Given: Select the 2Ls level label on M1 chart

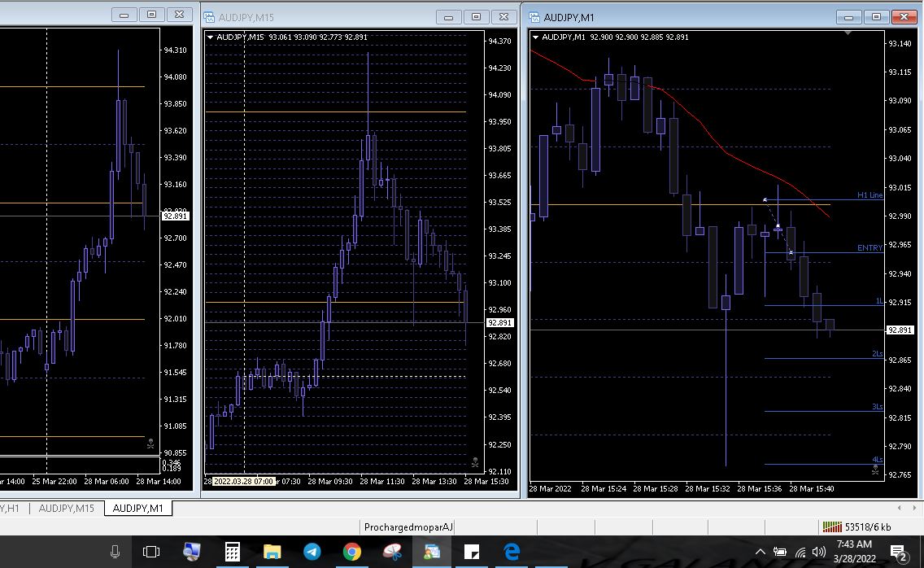Looking at the screenshot, I should point(878,354).
